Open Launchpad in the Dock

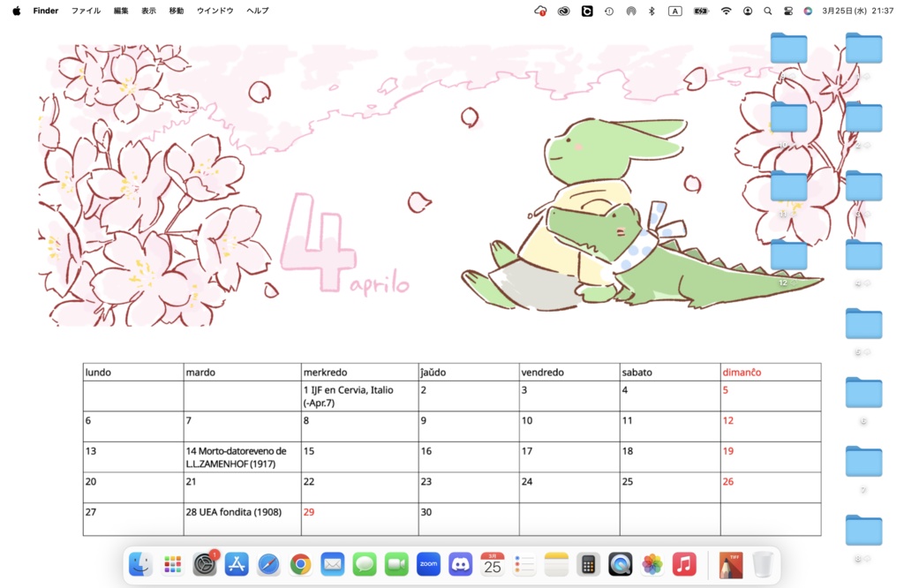pos(172,564)
